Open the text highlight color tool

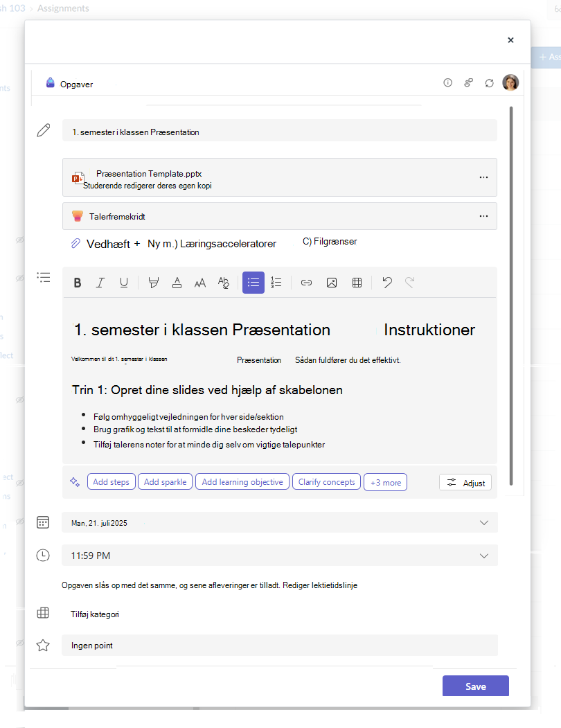[x=153, y=283]
